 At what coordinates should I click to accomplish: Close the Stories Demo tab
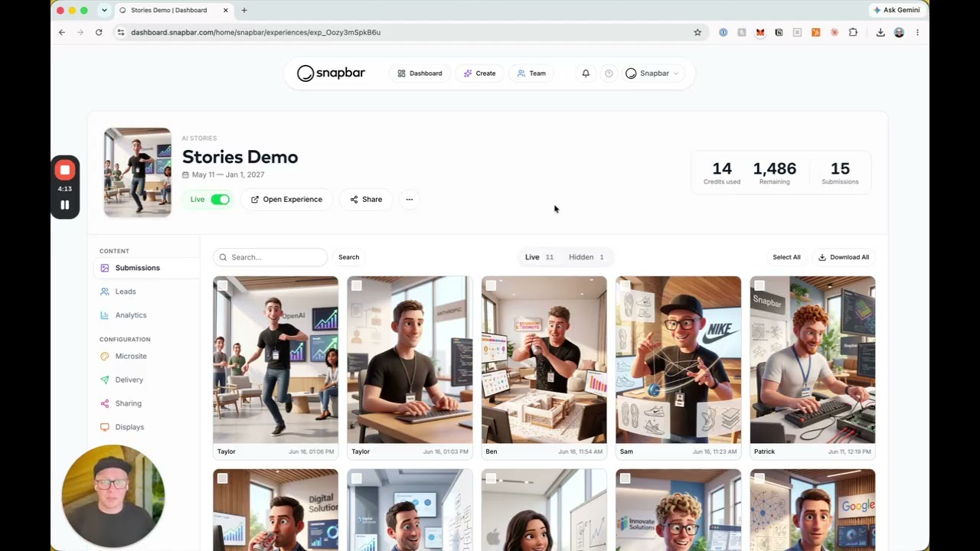225,10
